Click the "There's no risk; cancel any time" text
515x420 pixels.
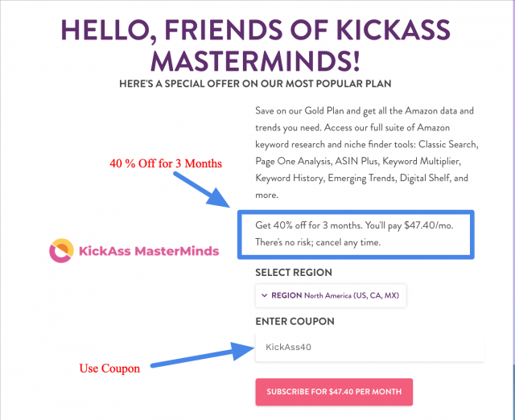[x=318, y=242]
